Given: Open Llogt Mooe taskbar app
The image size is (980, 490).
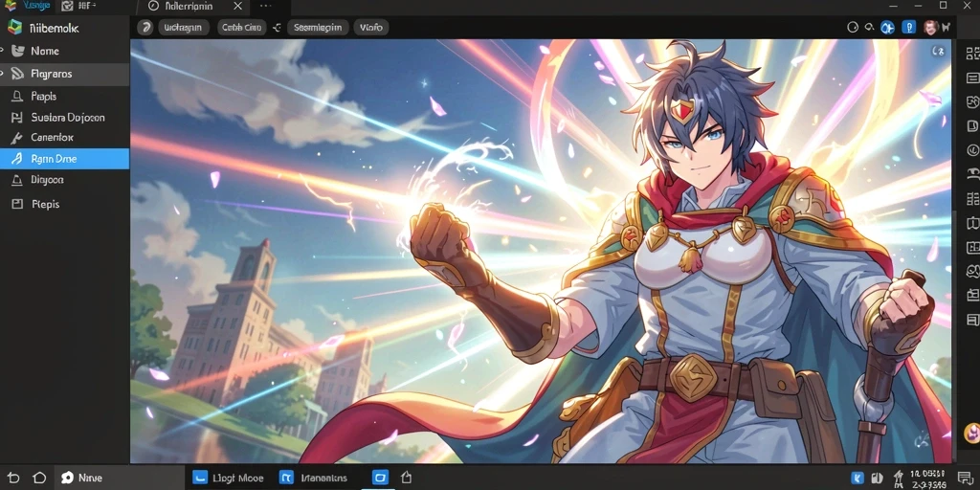Looking at the screenshot, I should [x=228, y=479].
